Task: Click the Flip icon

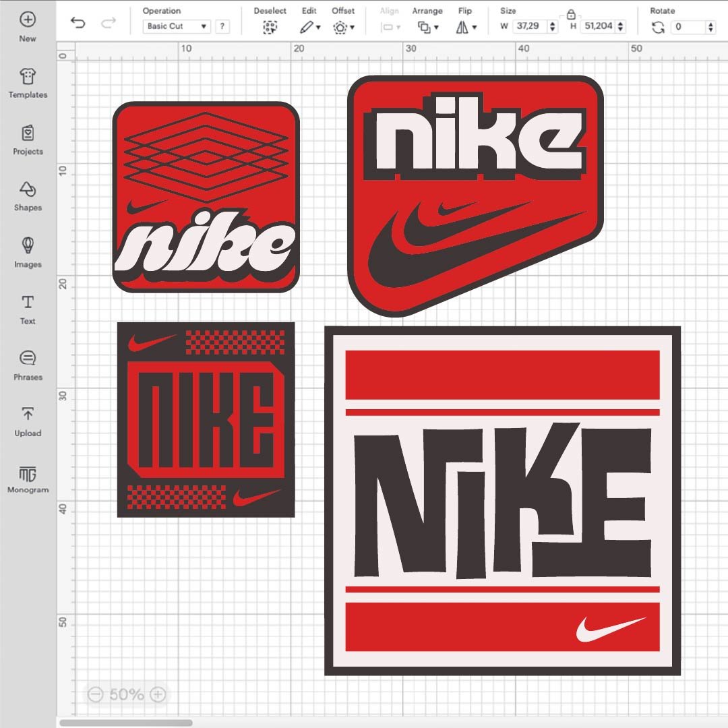Action: pos(462,28)
